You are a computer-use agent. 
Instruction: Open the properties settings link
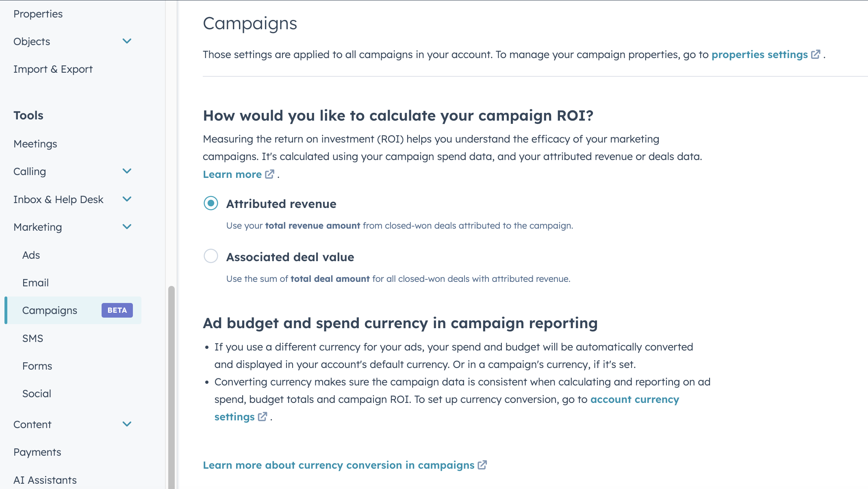click(x=759, y=54)
